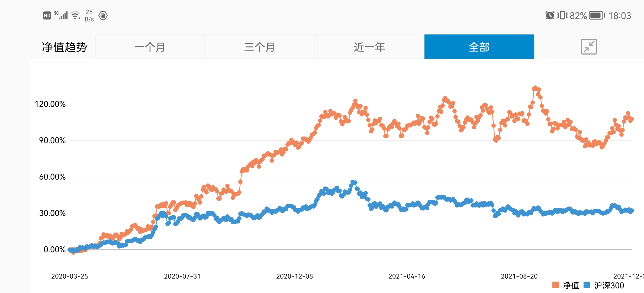Tap the collapse fullscreen chart icon
The height and width of the screenshot is (293, 644).
click(x=589, y=47)
